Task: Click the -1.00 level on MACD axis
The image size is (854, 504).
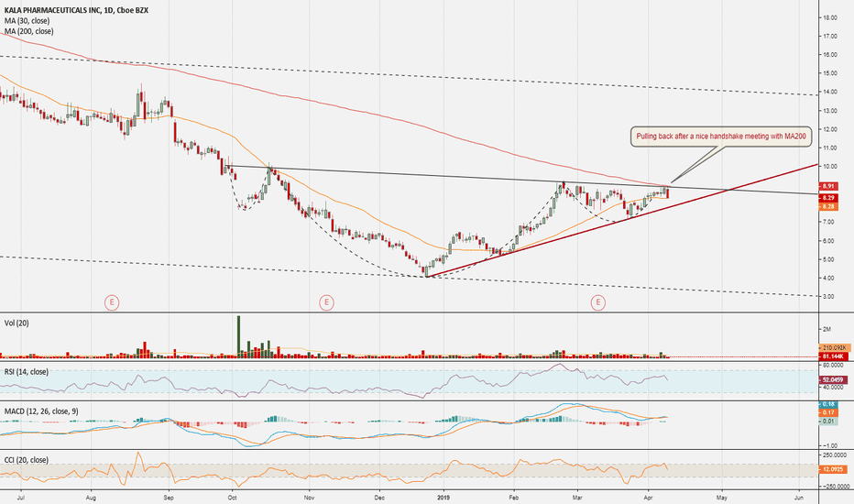Action: coord(830,445)
